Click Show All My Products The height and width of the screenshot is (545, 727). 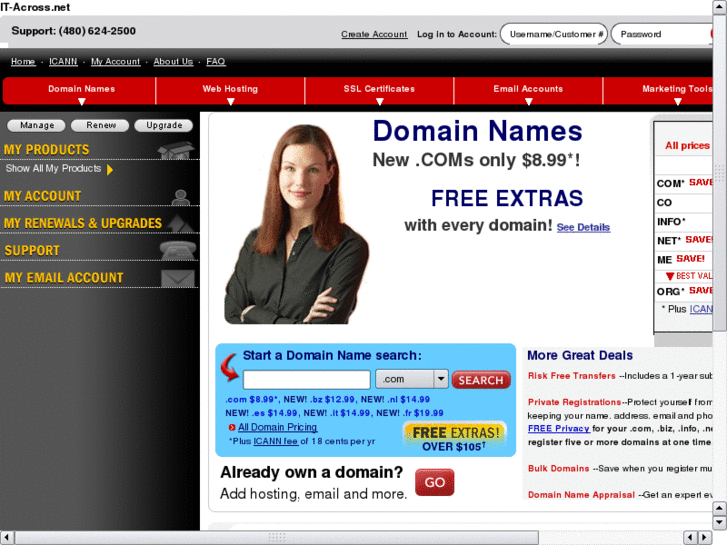click(x=53, y=168)
